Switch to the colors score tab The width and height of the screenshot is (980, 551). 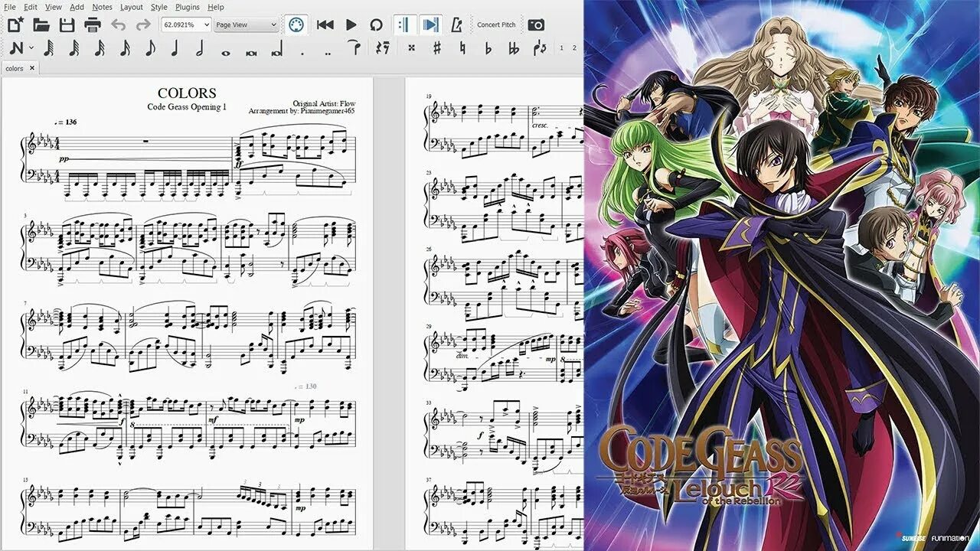tap(15, 68)
